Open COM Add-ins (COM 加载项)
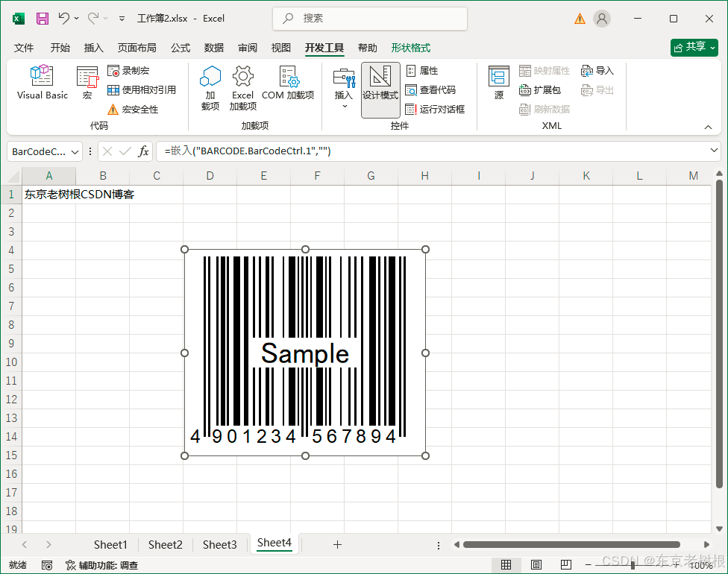This screenshot has width=728, height=574. [x=288, y=83]
